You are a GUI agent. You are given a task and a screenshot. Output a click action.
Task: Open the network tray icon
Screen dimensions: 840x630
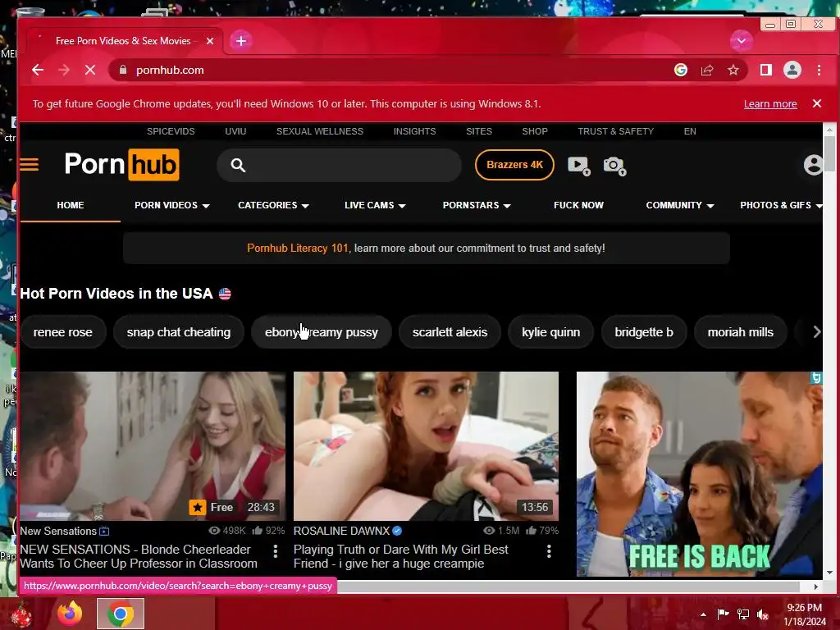coord(743,614)
